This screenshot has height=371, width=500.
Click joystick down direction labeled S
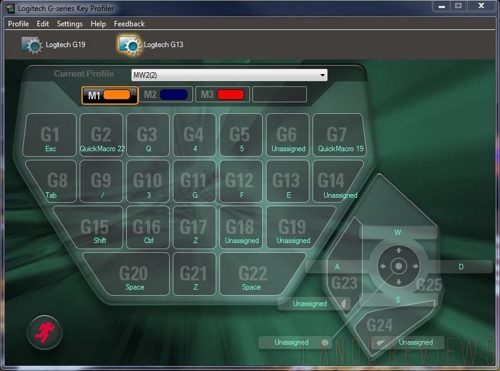pos(398,300)
